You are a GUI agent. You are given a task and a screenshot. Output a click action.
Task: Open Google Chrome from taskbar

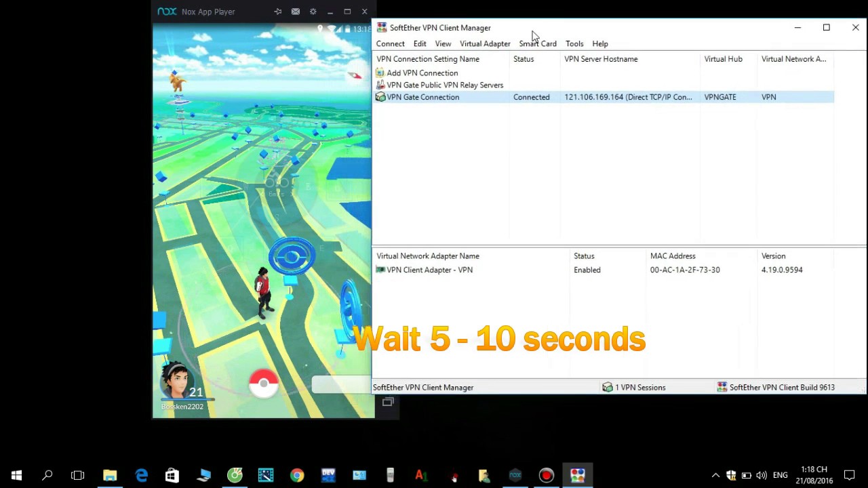pyautogui.click(x=297, y=475)
